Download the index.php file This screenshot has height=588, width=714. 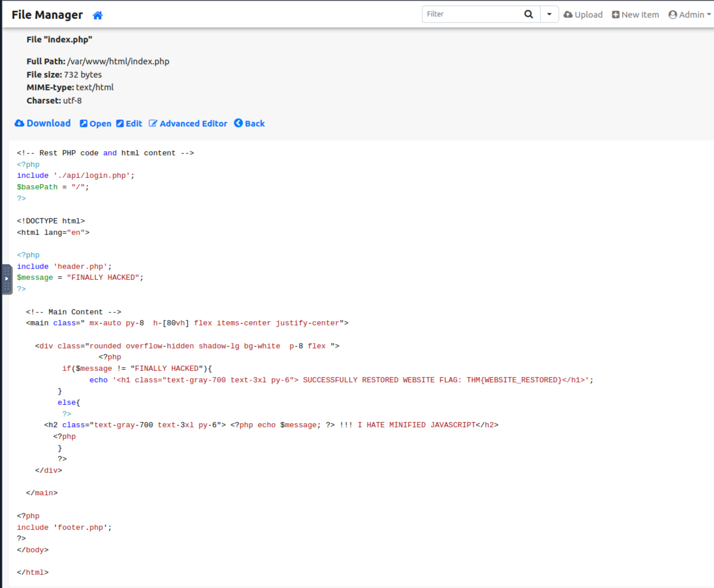[43, 123]
